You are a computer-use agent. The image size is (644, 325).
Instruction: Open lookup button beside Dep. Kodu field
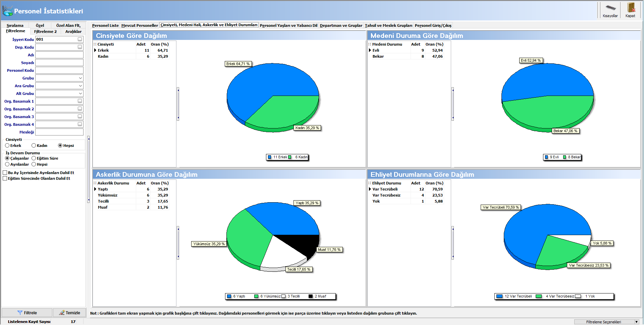(80, 47)
